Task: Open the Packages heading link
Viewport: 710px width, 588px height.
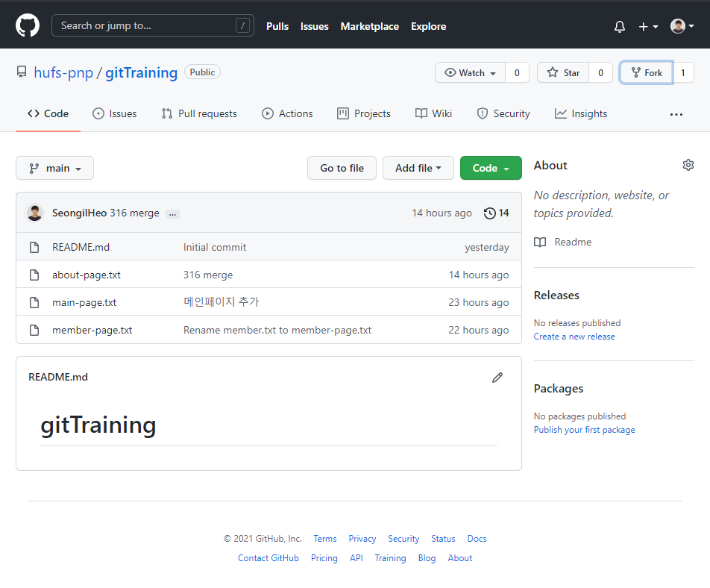Action: point(559,389)
